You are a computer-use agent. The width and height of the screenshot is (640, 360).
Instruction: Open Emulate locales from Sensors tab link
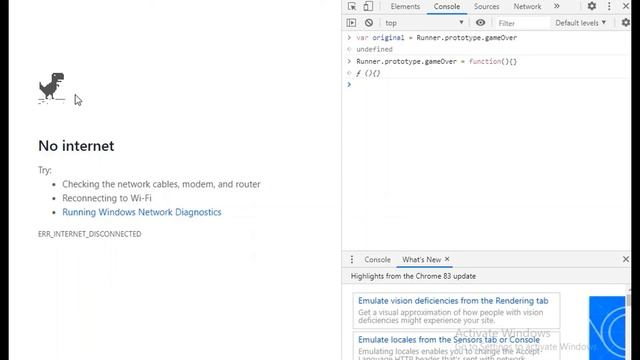point(449,340)
